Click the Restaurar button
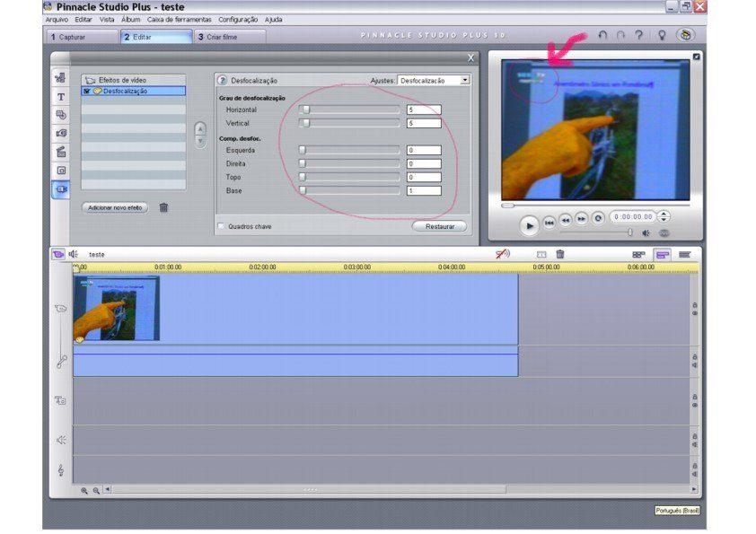Viewport: 756px width, 534px height. tap(439, 226)
